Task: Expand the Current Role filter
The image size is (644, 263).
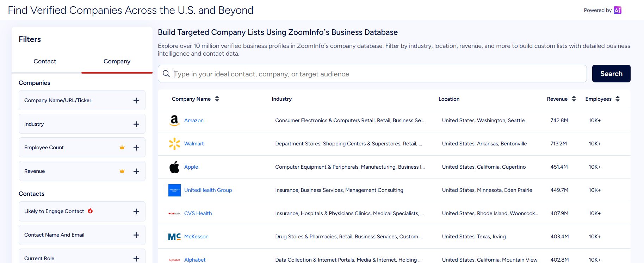Action: (136, 258)
